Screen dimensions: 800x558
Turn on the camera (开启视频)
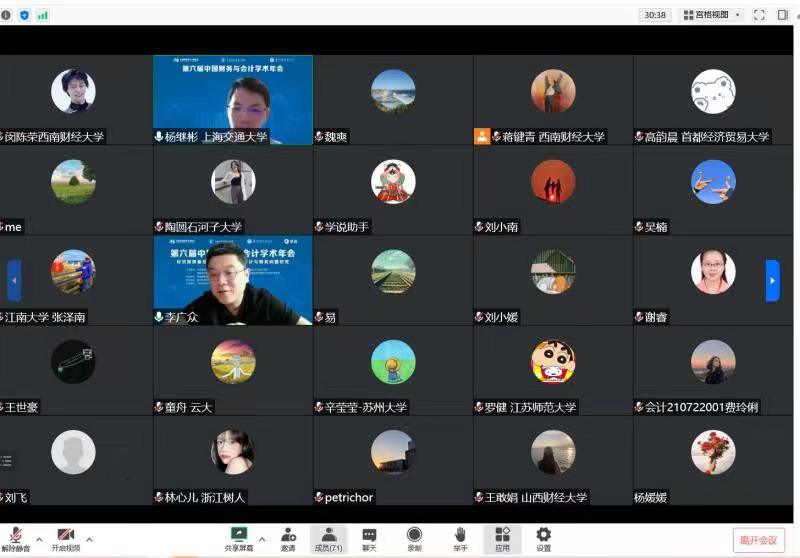(x=66, y=538)
